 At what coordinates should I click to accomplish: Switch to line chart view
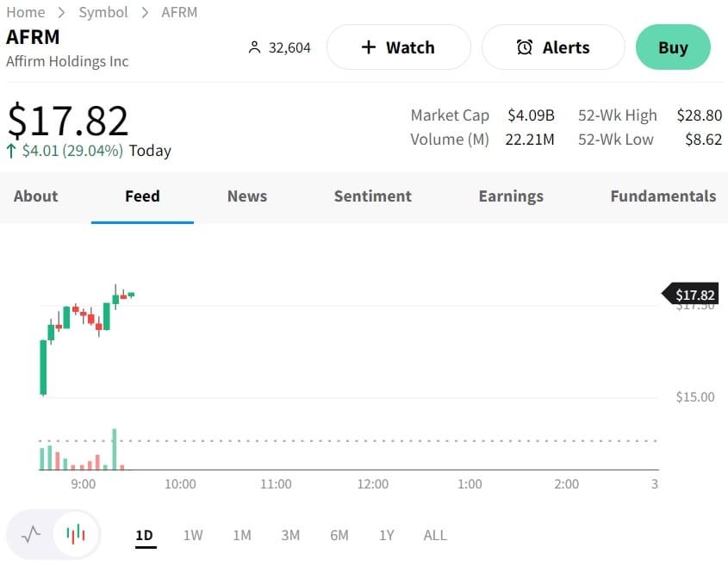coord(31,535)
